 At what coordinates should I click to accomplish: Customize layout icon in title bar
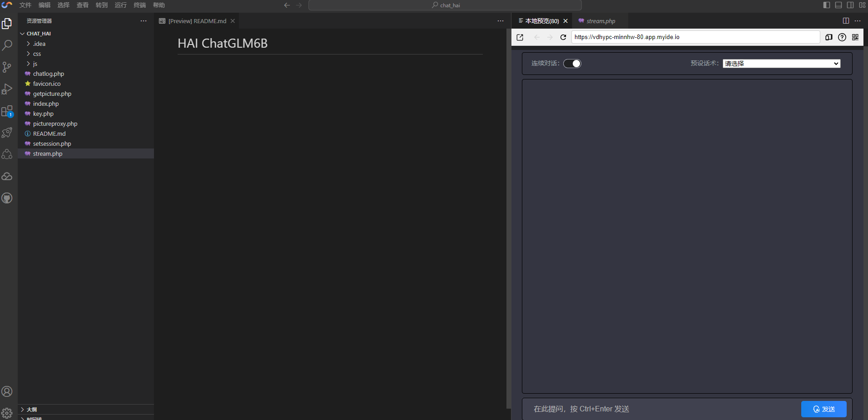pos(862,5)
